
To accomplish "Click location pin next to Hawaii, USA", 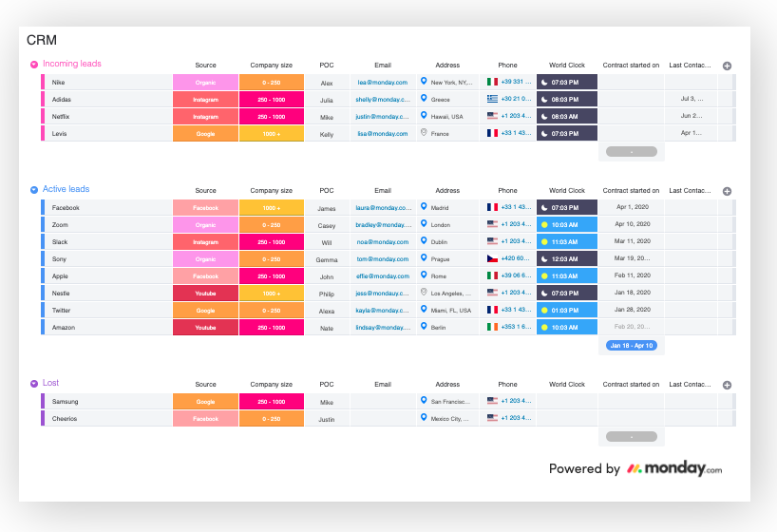I will [424, 115].
